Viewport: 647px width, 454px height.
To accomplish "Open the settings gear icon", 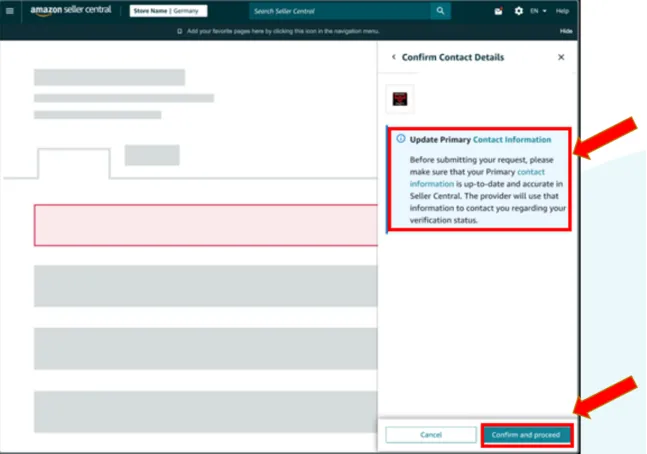I will point(519,11).
